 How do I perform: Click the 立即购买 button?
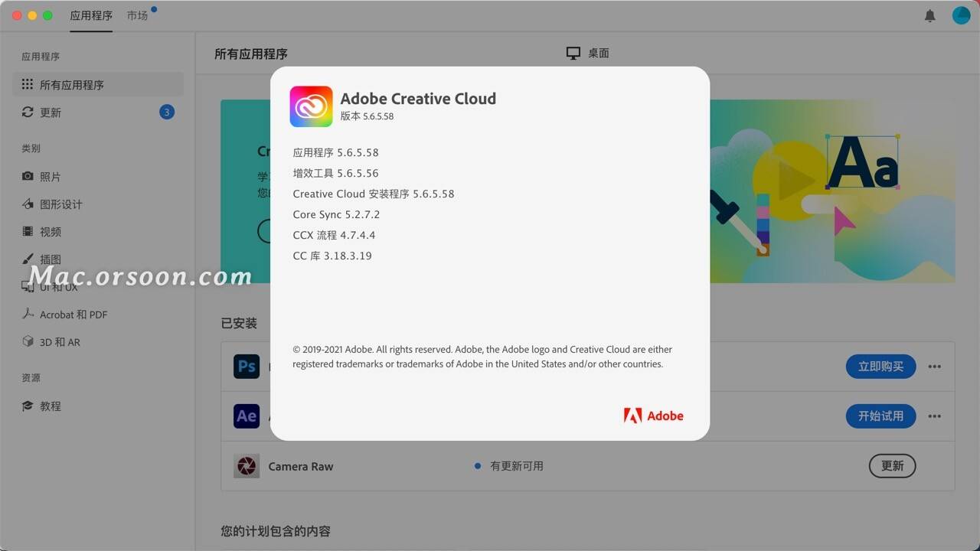coord(880,367)
